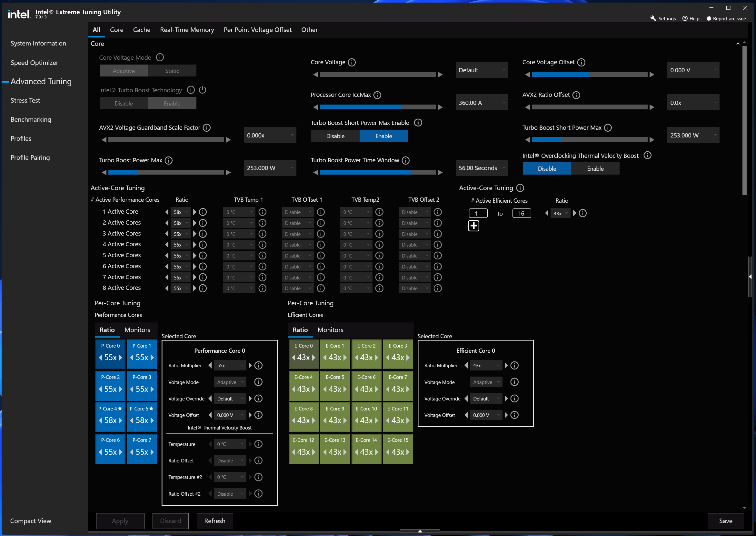Enable Overclocking Thermal Velocity Boost
756x536 pixels.
pos(596,169)
